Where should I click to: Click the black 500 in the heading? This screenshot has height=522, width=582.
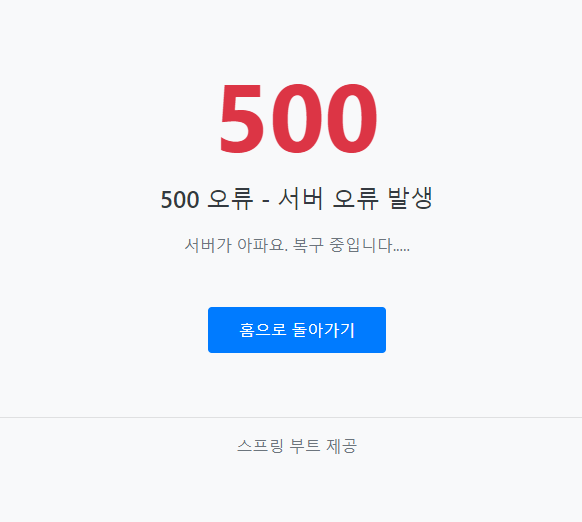click(x=180, y=200)
